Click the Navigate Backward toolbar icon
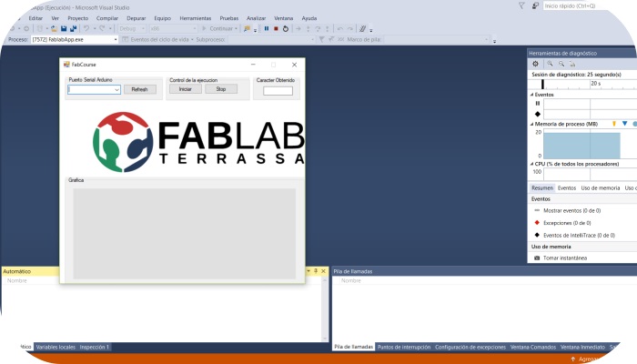Screen dimensions: 637x364 click(x=12, y=28)
